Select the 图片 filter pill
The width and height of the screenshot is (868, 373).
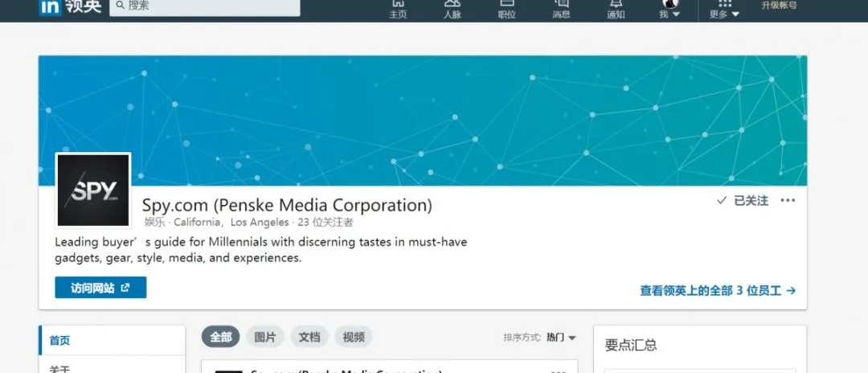(265, 337)
